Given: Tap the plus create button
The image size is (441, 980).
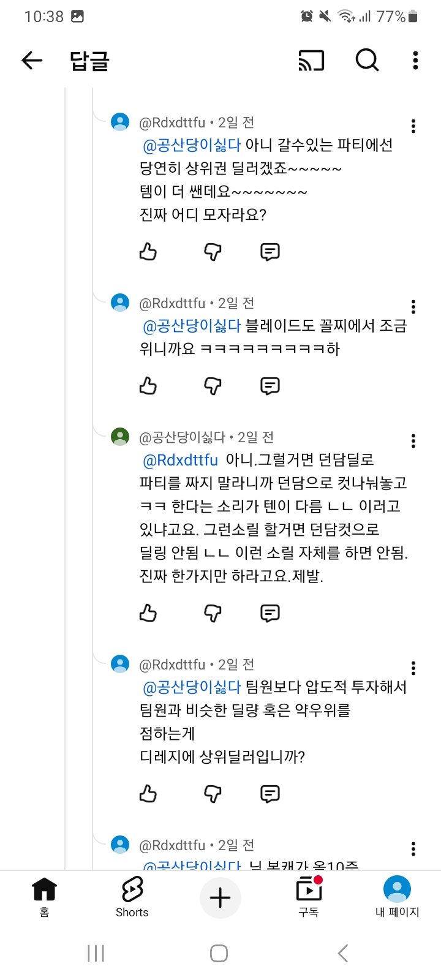Looking at the screenshot, I should point(221,898).
